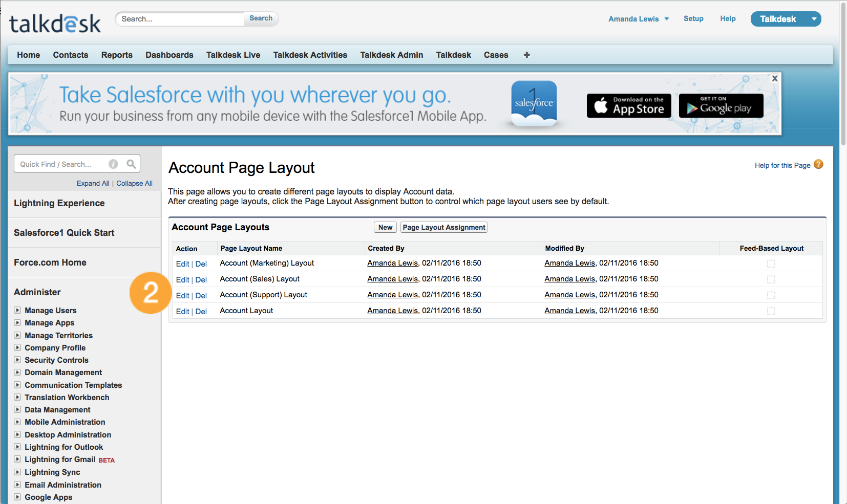Click the talkdesk logo
The width and height of the screenshot is (847, 504).
tap(55, 24)
